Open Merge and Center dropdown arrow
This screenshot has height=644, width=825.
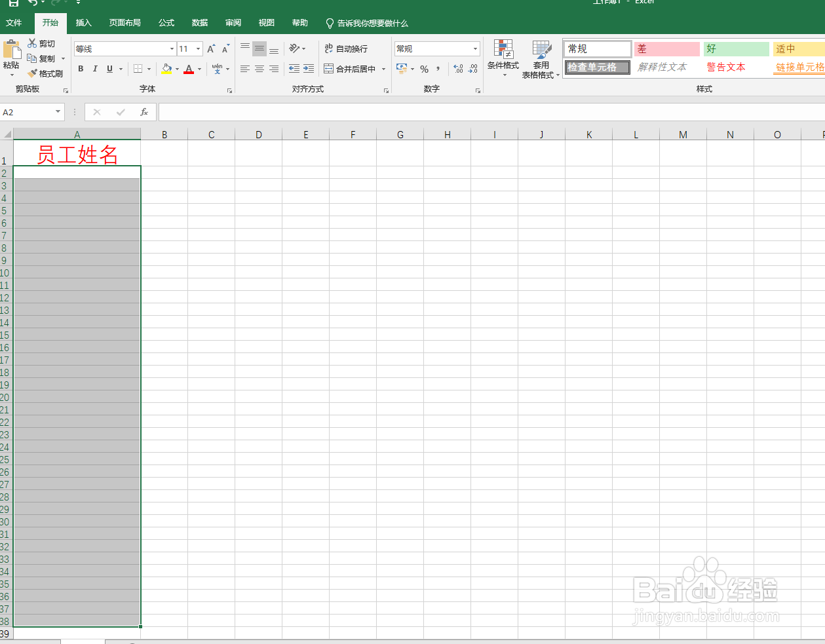pyautogui.click(x=384, y=69)
